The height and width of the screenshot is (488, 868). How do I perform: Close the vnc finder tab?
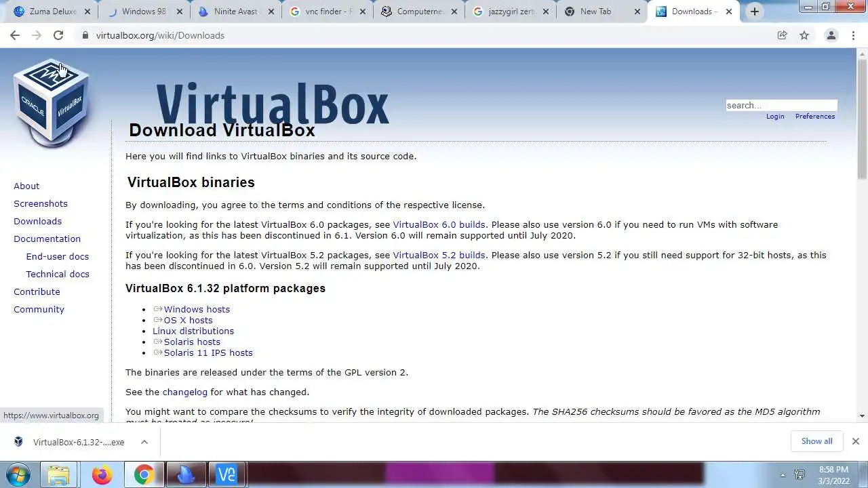[x=362, y=12]
